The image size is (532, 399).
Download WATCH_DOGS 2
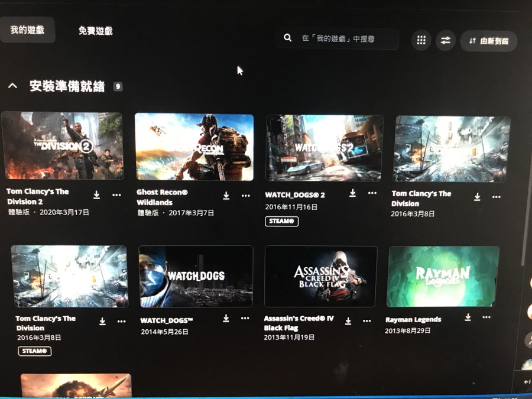[x=353, y=193]
